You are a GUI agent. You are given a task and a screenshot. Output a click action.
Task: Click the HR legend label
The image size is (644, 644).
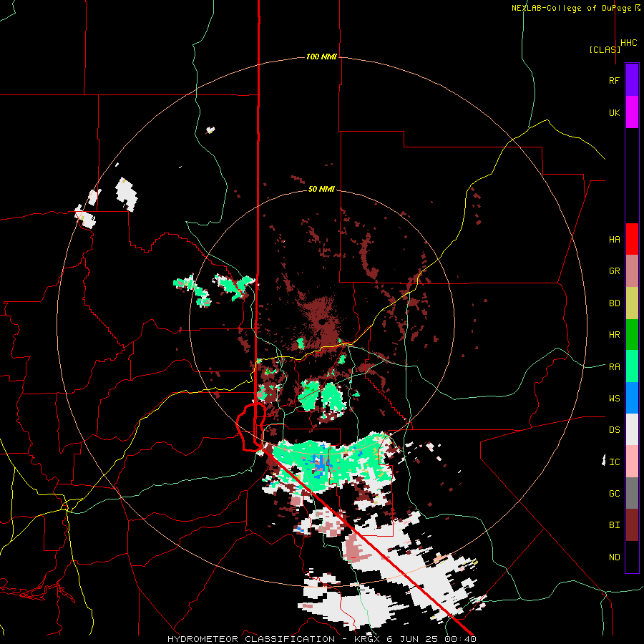(x=614, y=335)
